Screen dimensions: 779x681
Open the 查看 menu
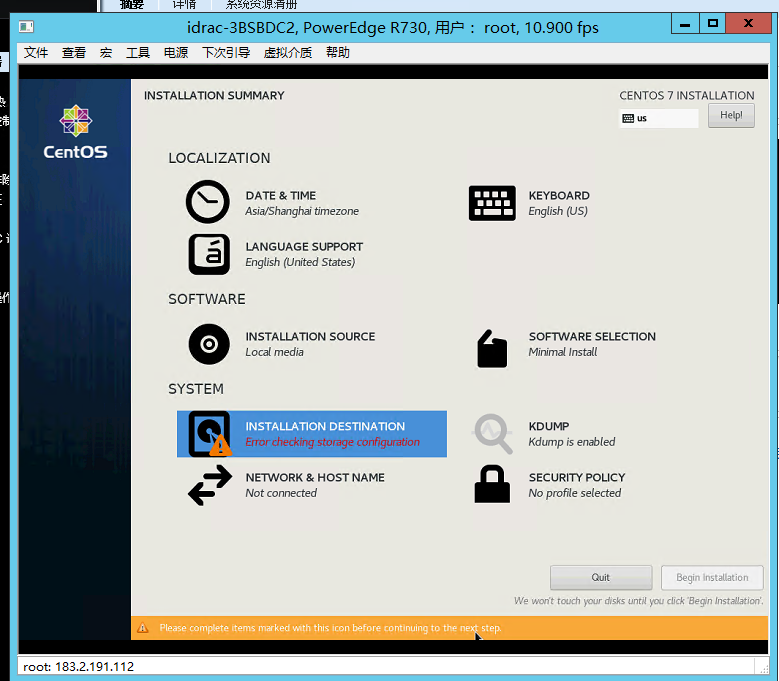74,53
